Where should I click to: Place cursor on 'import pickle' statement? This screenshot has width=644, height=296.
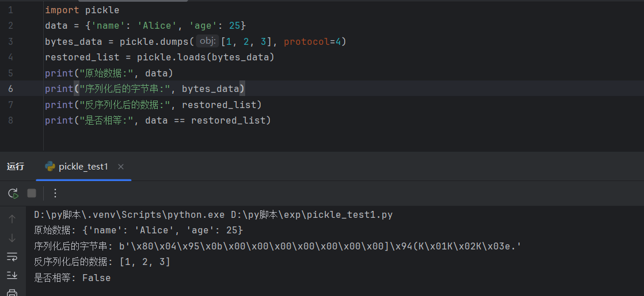[82, 10]
